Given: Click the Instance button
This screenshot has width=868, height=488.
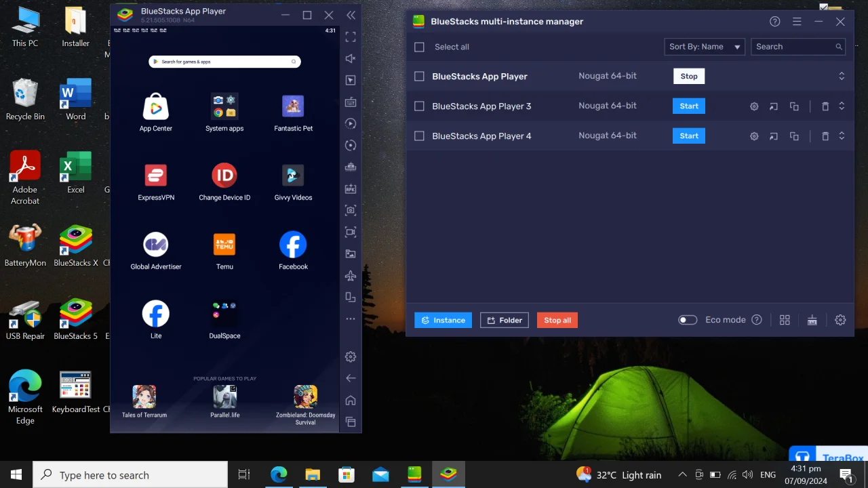Looking at the screenshot, I should [443, 320].
